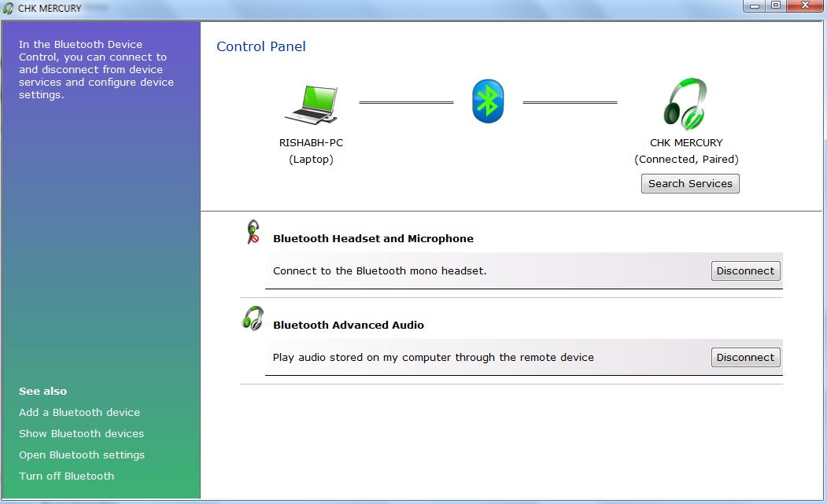Image resolution: width=827 pixels, height=504 pixels.
Task: Click the RISHABH-PC laptop icon
Action: click(311, 106)
